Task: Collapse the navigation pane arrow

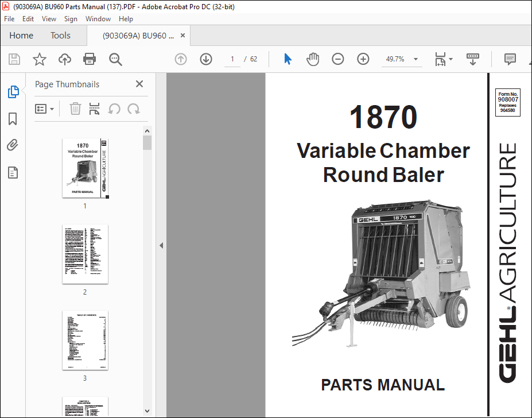Action: (161, 245)
